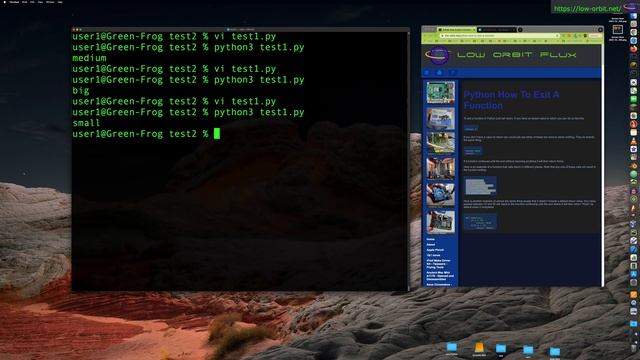Image resolution: width=640 pixels, height=360 pixels.
Task: Open the Terminal menu in the menu bar
Action: click(x=14, y=2)
